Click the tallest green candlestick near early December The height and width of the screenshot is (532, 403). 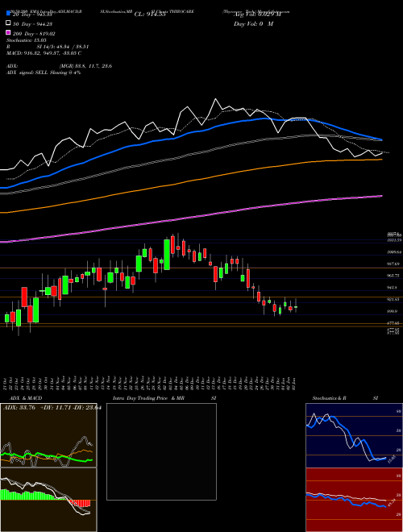(x=167, y=255)
